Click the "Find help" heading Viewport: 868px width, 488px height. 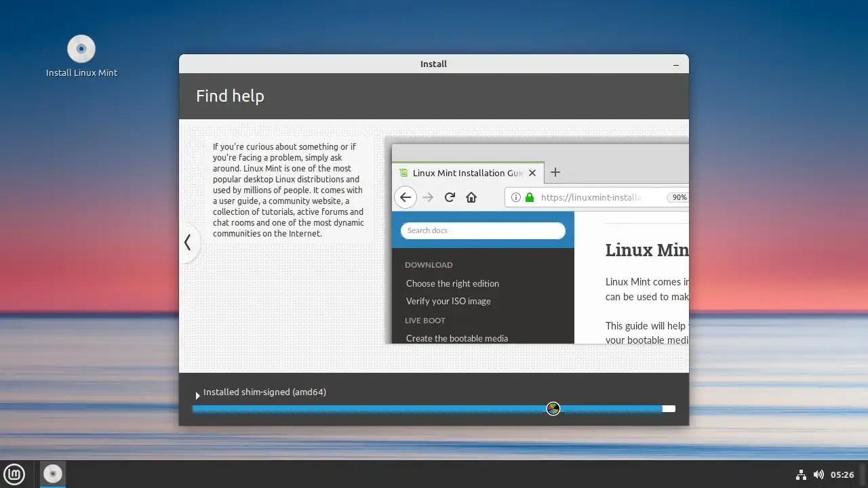click(x=230, y=96)
